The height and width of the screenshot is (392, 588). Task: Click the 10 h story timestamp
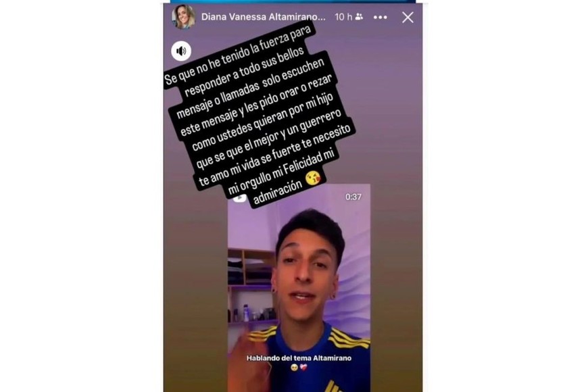click(343, 17)
